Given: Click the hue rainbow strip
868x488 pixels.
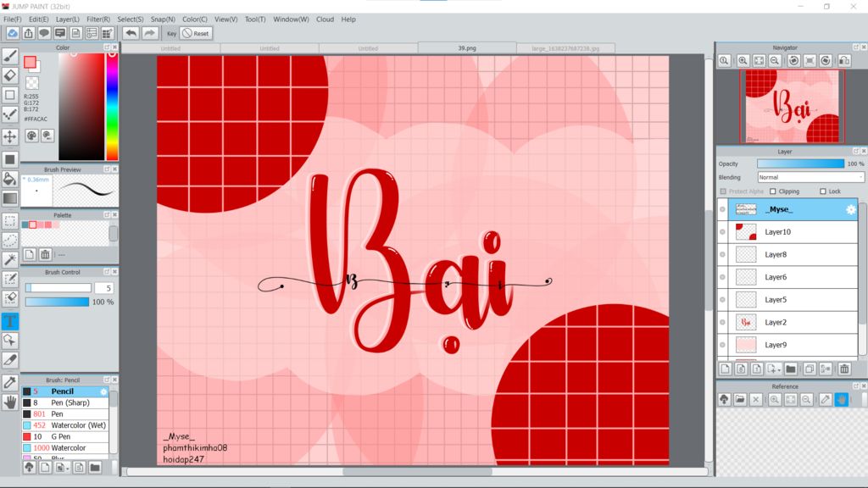Looking at the screenshot, I should point(112,107).
